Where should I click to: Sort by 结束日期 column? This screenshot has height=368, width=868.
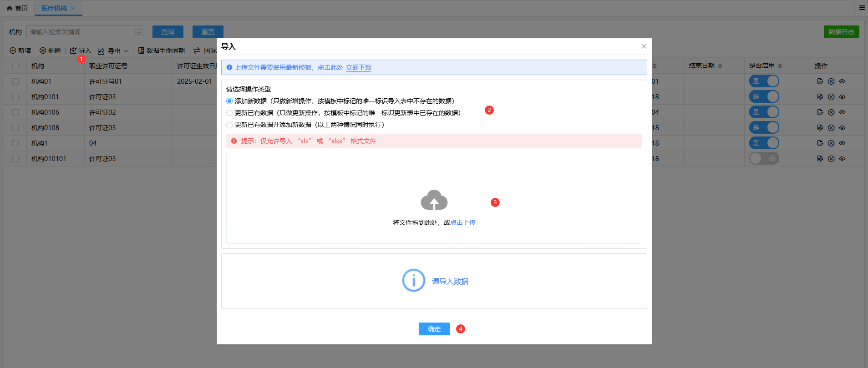pyautogui.click(x=720, y=66)
